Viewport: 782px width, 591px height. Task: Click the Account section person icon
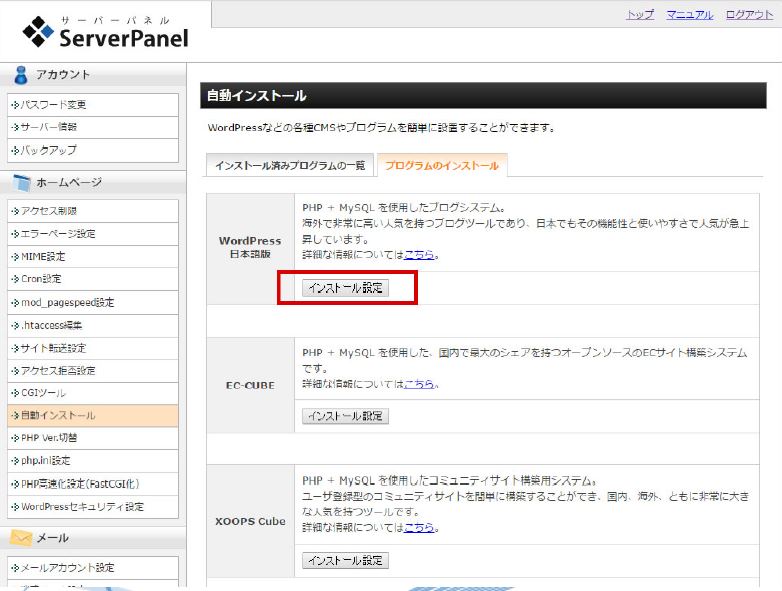pos(21,75)
